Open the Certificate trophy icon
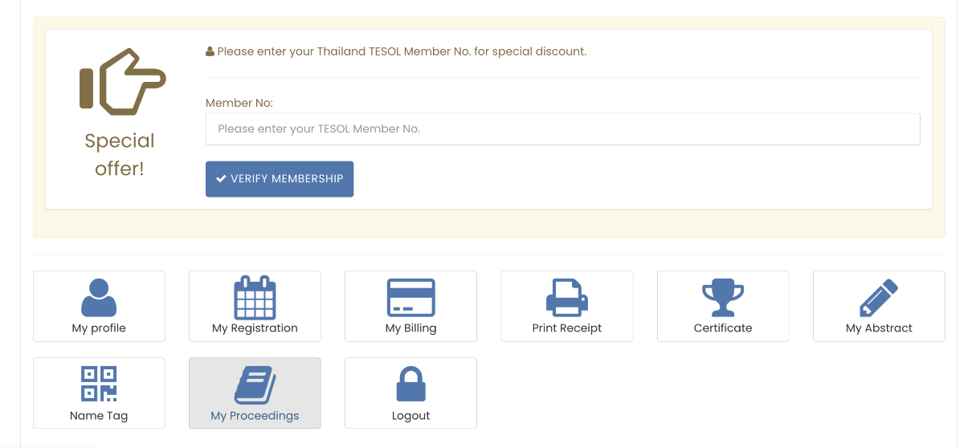 click(723, 297)
